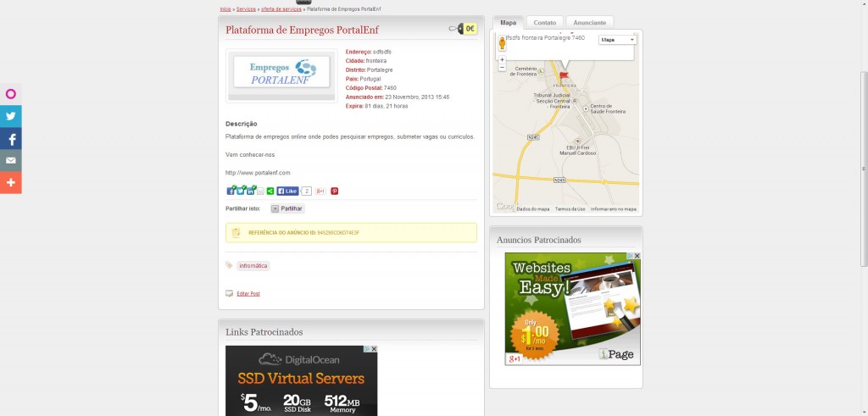Image resolution: width=868 pixels, height=416 pixels.
Task: Close the DigitalOcean ad with the X
Action: 374,349
